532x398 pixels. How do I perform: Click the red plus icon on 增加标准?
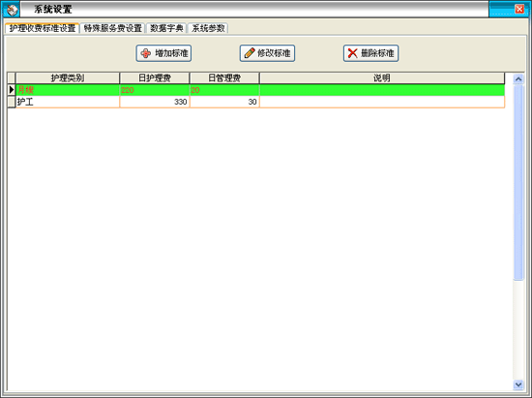(x=146, y=53)
